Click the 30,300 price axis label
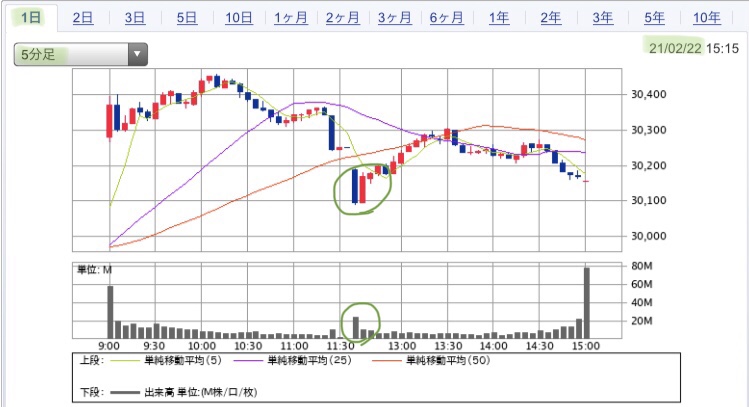 click(649, 130)
